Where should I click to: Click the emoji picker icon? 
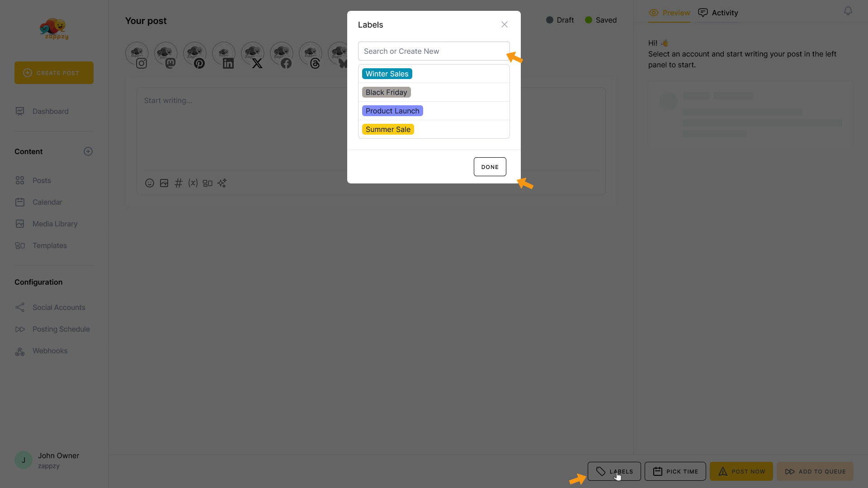[150, 183]
